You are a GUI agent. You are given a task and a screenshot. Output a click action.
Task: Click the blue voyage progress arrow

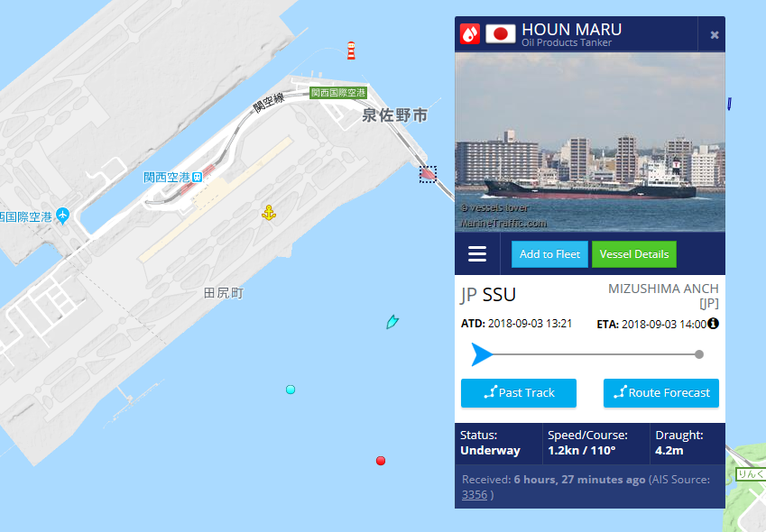coord(482,354)
